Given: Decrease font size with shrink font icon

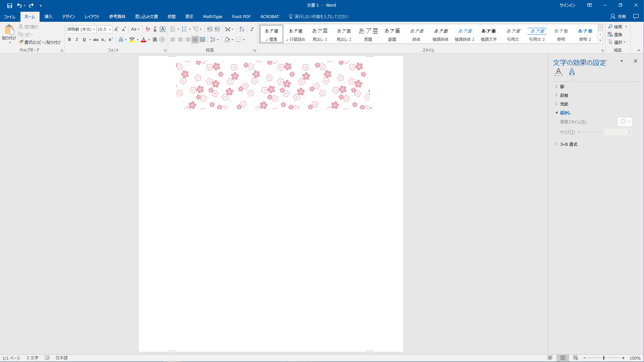Looking at the screenshot, I should (124, 29).
